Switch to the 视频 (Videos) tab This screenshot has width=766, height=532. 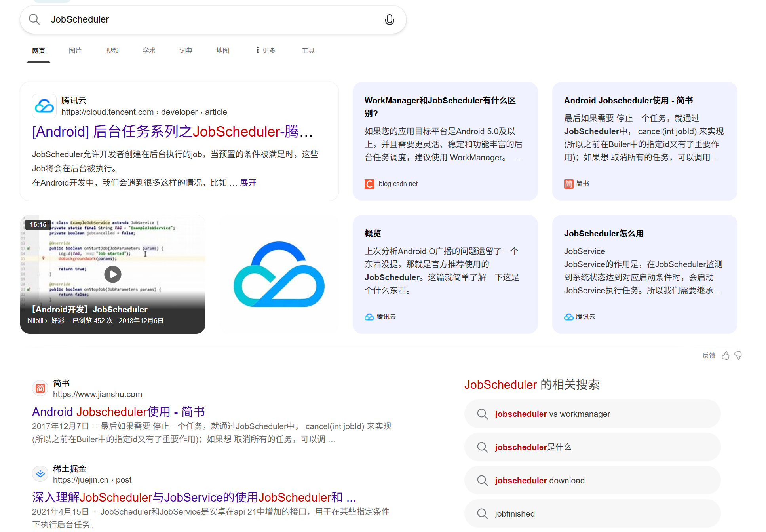point(112,51)
